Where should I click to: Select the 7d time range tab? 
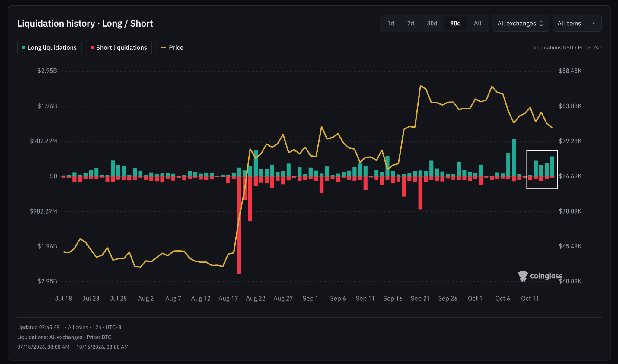(x=411, y=23)
